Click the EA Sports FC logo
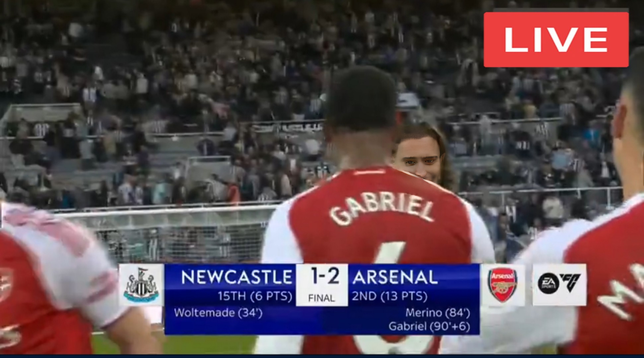The height and width of the screenshot is (358, 644). pyautogui.click(x=559, y=285)
